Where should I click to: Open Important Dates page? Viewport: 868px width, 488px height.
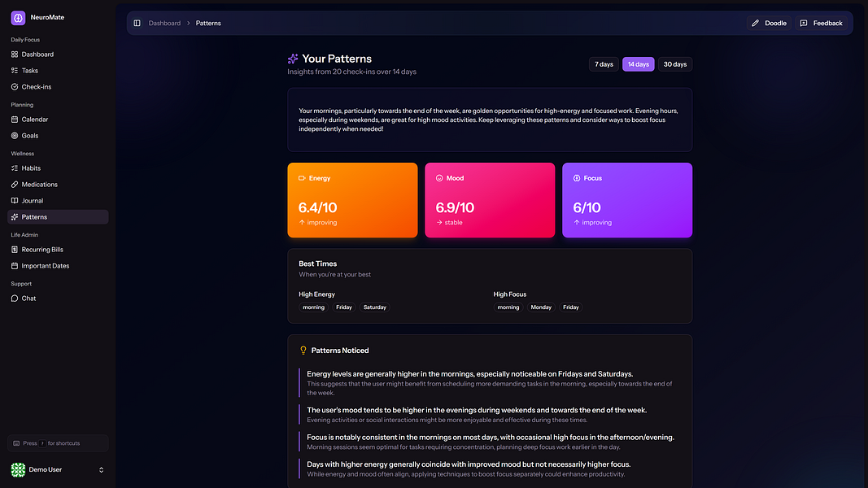click(x=58, y=266)
